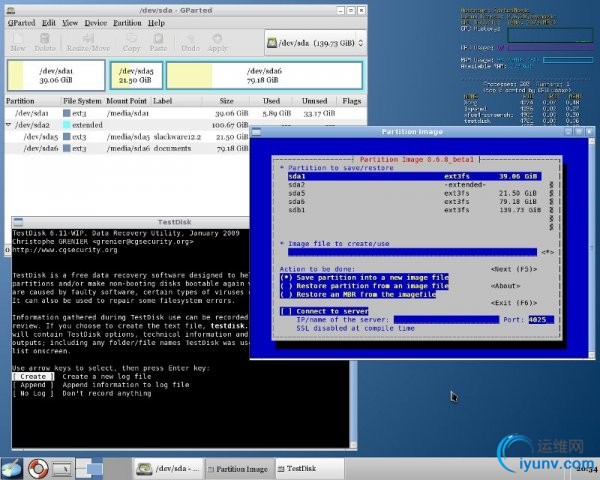Click the Apply operations toolbar icon
Viewport: 600px width, 480px height.
(217, 41)
